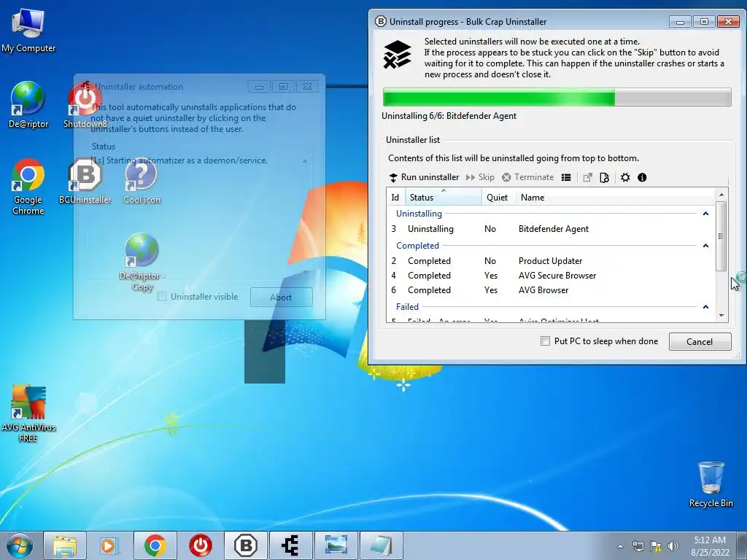The height and width of the screenshot is (560, 747).
Task: Click the list scroll-up arrow
Action: pos(721,195)
